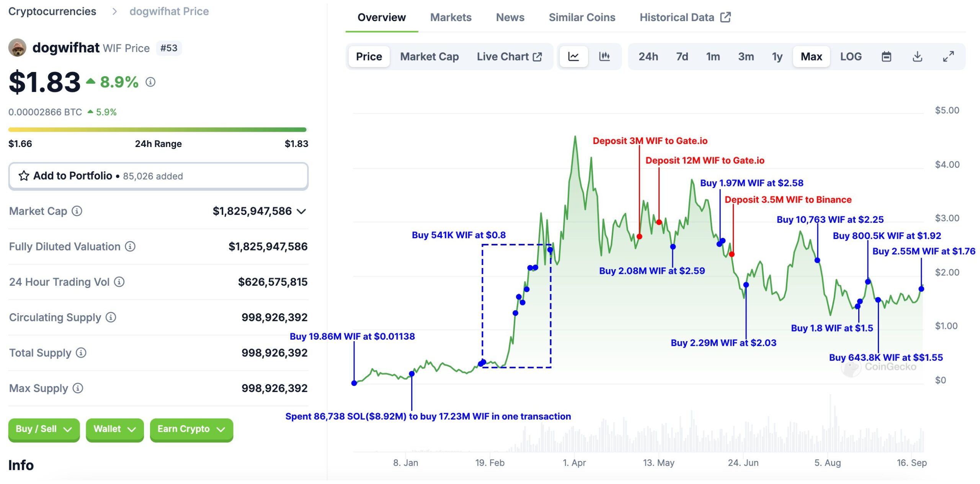Viewport: 980px width, 484px height.
Task: Click the Add to Portfolio button
Action: coord(158,176)
